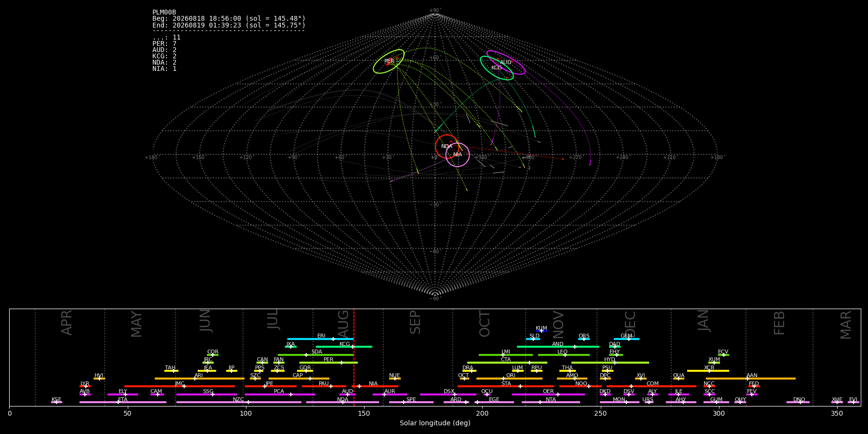Select the ETA shower bar in May
868x434 pixels.
pyautogui.click(x=123, y=402)
